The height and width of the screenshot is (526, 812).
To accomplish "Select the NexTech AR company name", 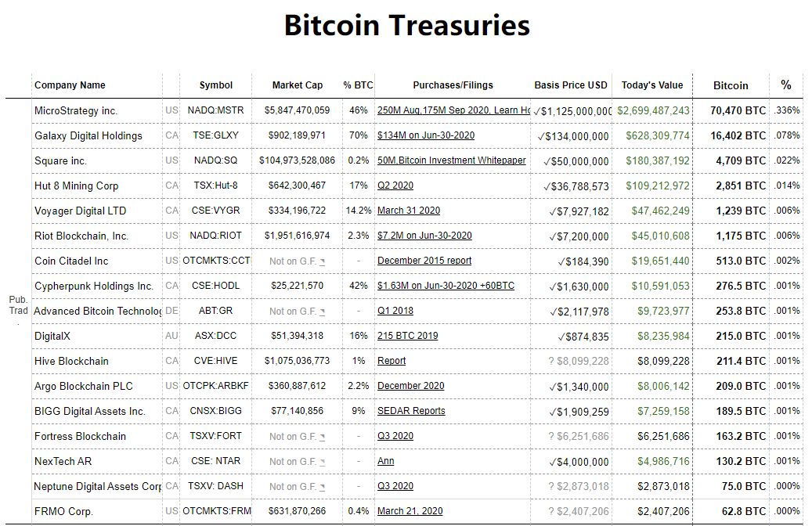I will point(63,461).
